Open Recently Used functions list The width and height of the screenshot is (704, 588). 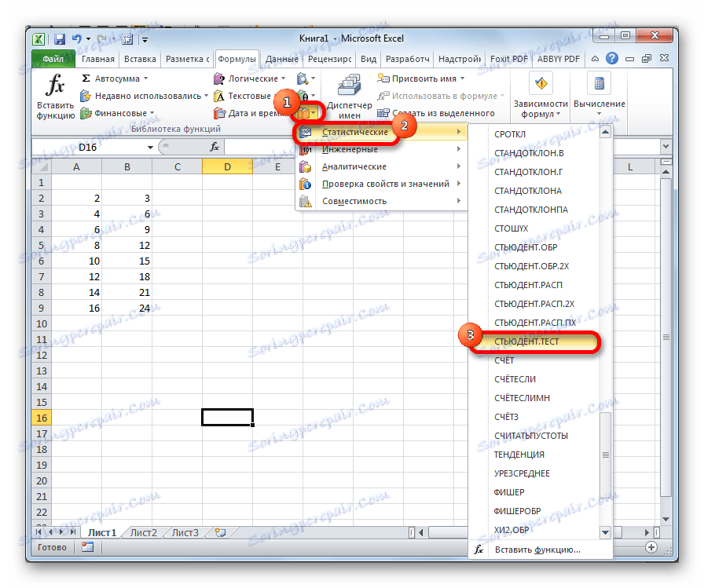[144, 96]
